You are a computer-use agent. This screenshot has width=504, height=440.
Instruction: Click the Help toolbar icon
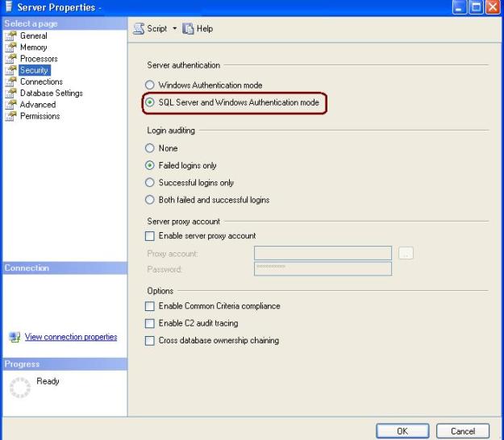coord(188,29)
